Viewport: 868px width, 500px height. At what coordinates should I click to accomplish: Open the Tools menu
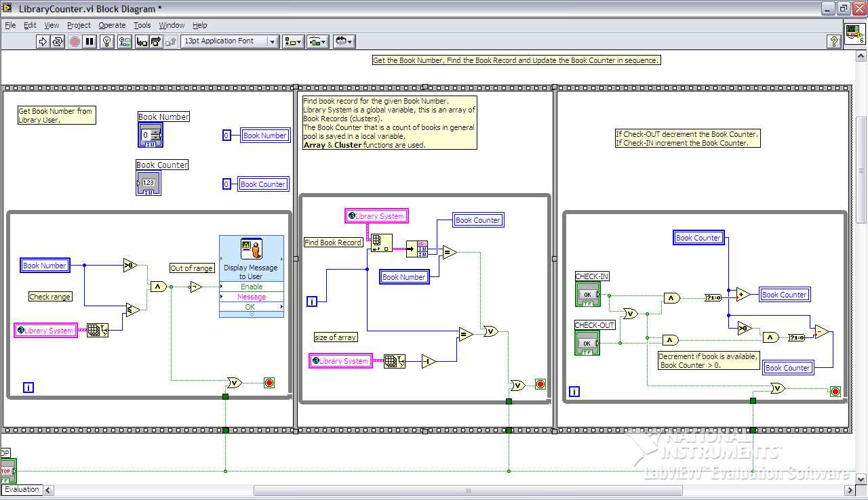pyautogui.click(x=142, y=25)
